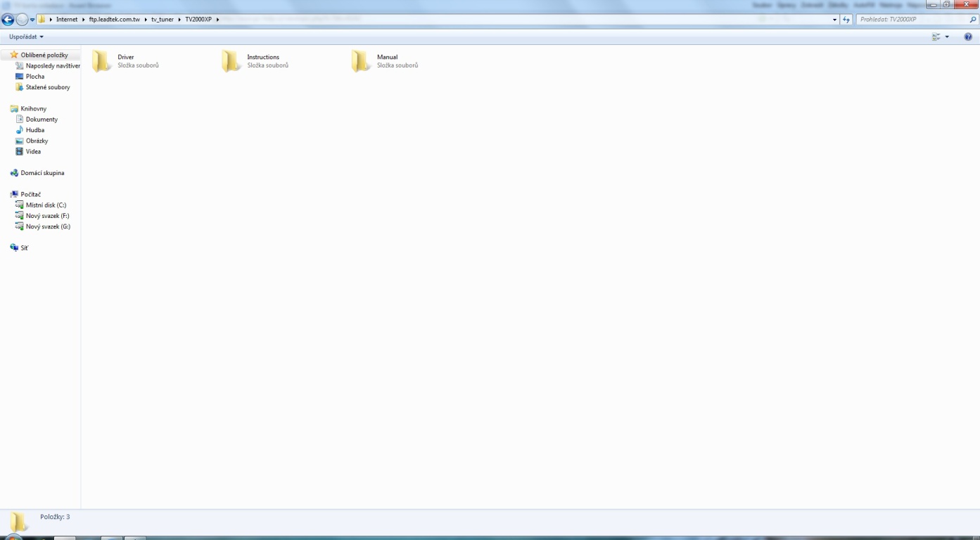This screenshot has width=980, height=540.
Task: Select Domácí skupina in the sidebar
Action: click(42, 173)
